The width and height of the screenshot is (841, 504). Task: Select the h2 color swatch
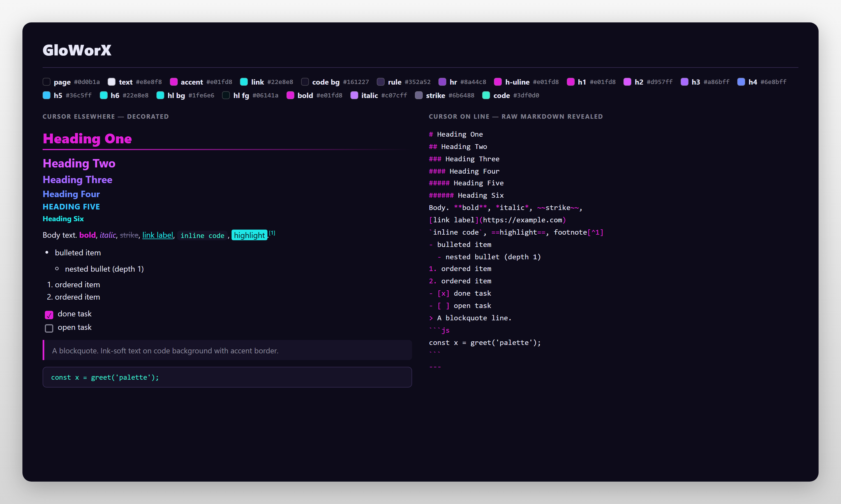[x=627, y=82]
